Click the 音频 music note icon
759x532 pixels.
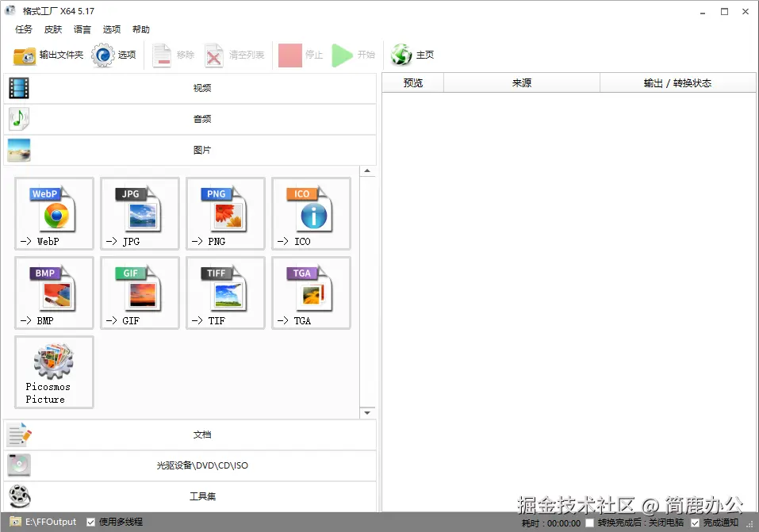[19, 119]
